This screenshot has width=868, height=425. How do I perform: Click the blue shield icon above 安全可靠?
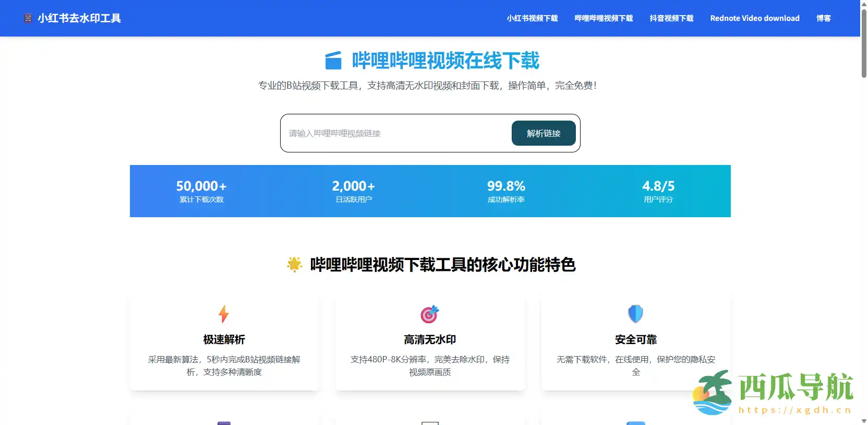coord(635,314)
